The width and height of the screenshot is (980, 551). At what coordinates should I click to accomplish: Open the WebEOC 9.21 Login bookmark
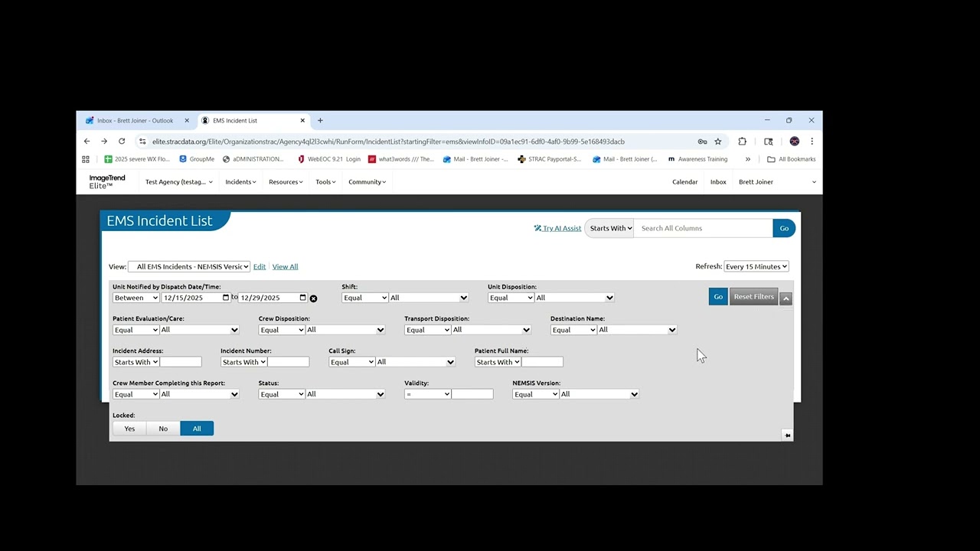(329, 159)
